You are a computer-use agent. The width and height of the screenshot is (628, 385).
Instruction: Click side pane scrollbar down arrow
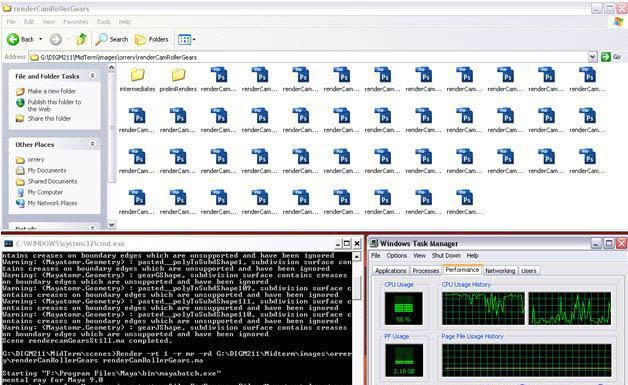tap(112, 225)
